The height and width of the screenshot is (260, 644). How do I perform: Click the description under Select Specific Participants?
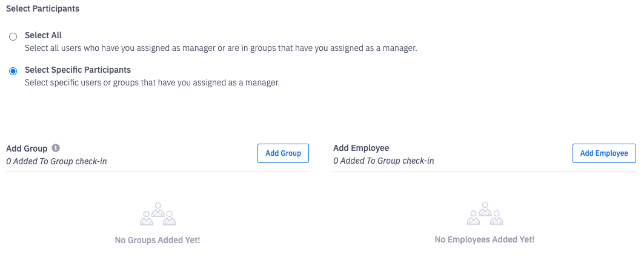tap(152, 82)
